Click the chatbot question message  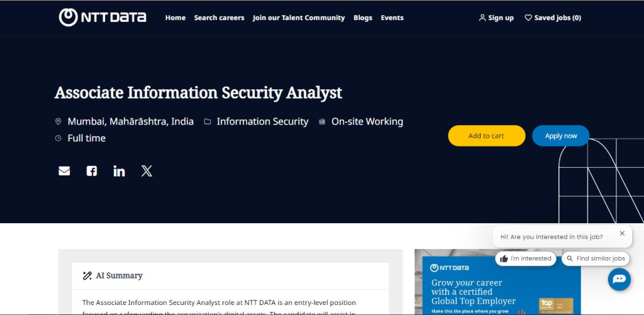552,236
